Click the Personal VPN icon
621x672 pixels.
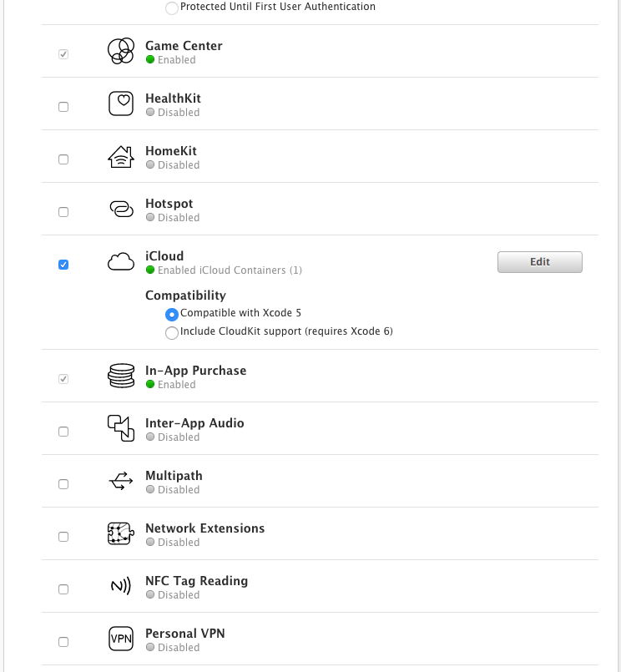tap(121, 639)
